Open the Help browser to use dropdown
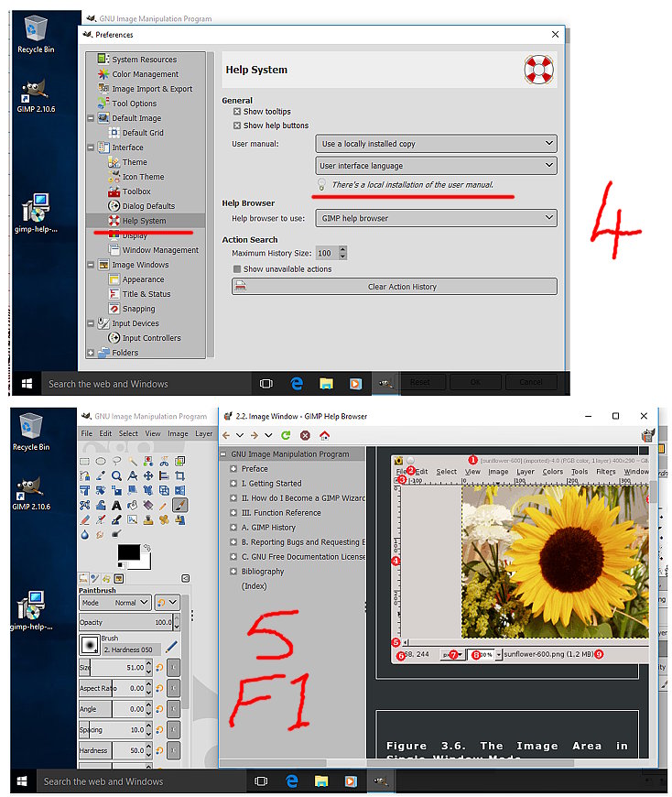Viewport: 672px width, 797px height. coord(436,218)
